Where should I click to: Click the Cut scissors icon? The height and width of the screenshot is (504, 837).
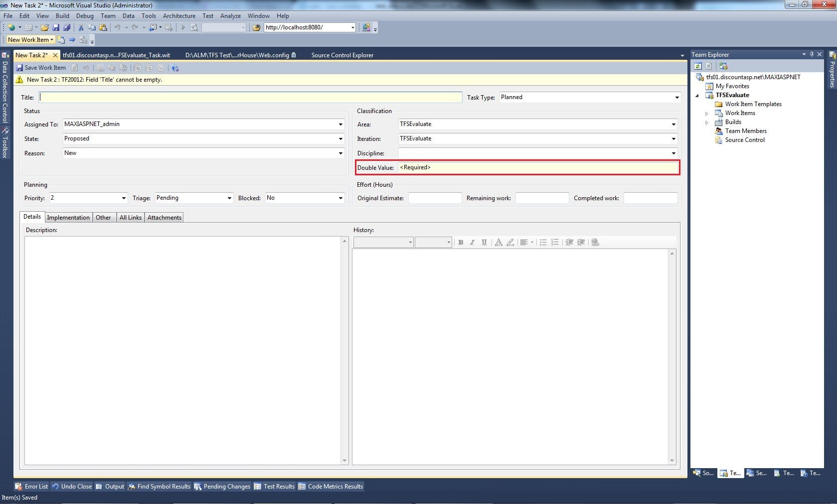pyautogui.click(x=81, y=27)
